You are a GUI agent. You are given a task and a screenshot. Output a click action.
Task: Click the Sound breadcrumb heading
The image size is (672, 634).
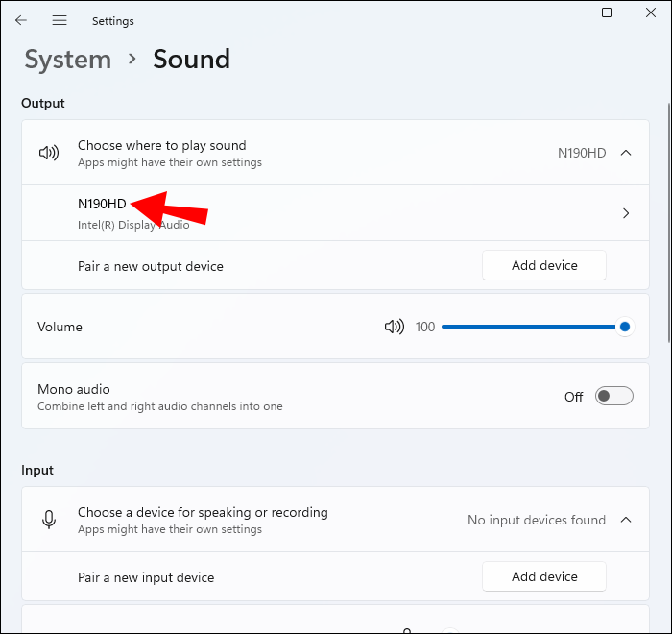(191, 60)
